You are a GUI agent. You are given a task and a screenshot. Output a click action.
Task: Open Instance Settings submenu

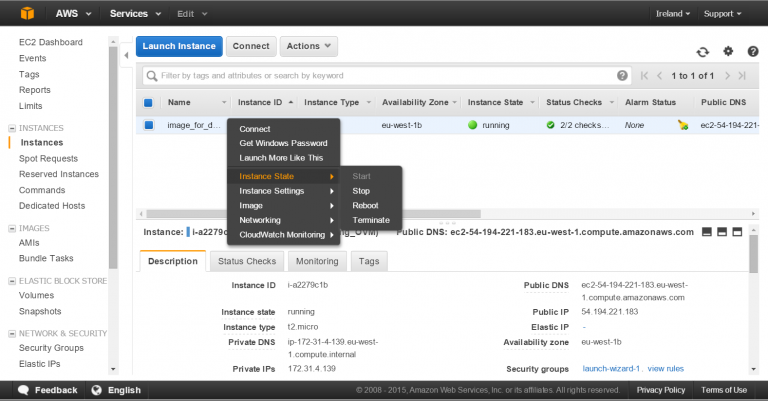(x=283, y=191)
